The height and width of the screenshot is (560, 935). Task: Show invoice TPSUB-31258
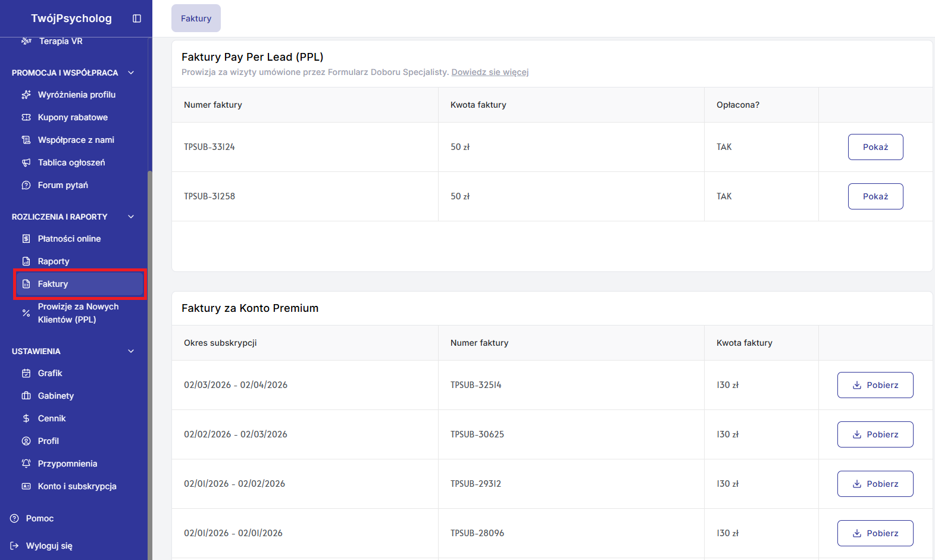[875, 196]
